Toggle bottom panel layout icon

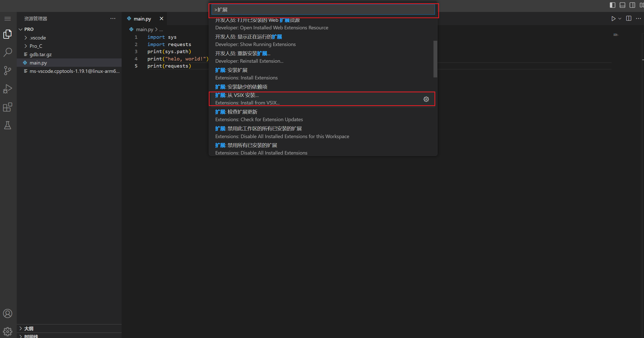pyautogui.click(x=622, y=5)
